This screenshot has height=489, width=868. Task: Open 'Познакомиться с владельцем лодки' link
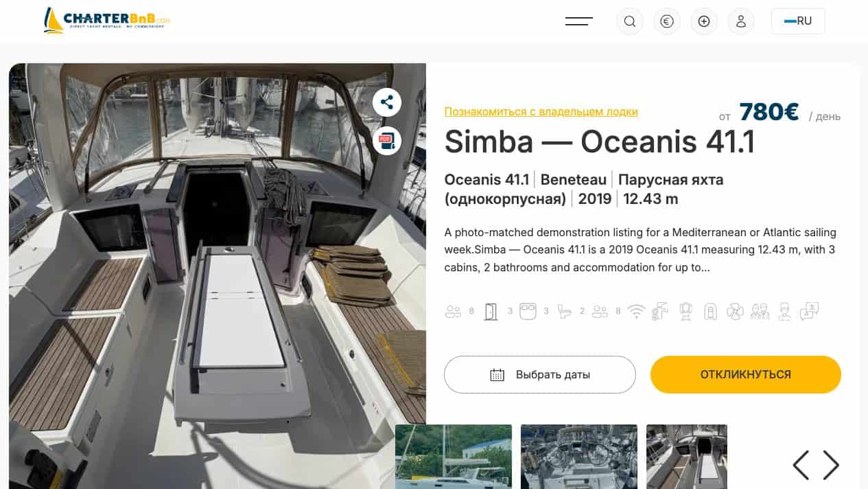541,111
